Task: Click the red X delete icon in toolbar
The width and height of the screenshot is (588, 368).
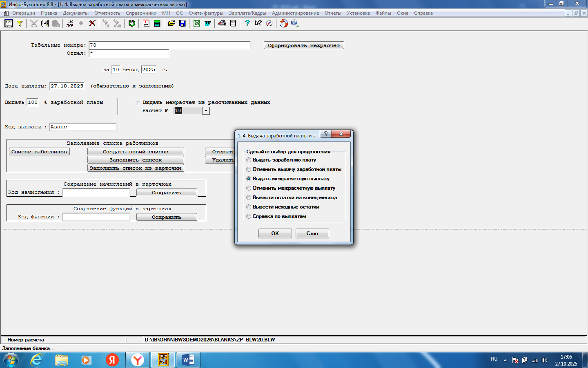Action: (x=92, y=23)
